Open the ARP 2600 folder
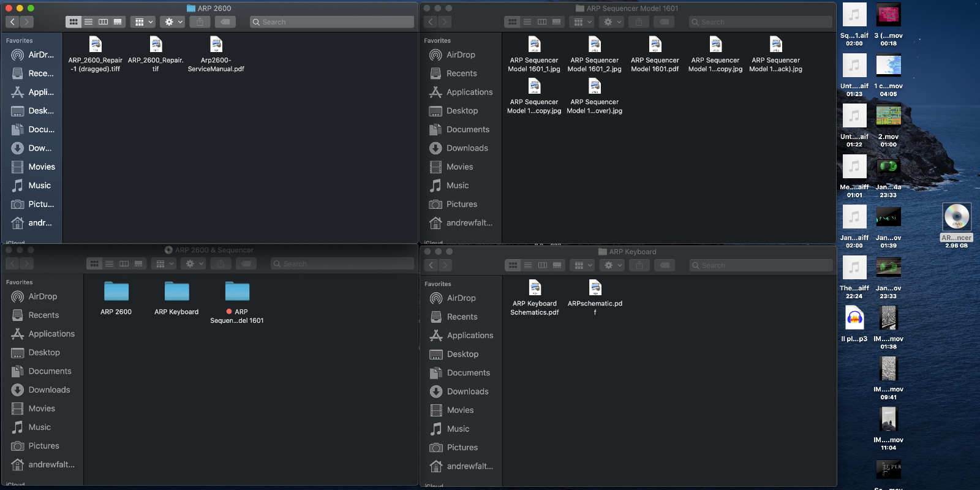This screenshot has height=490, width=980. (116, 298)
